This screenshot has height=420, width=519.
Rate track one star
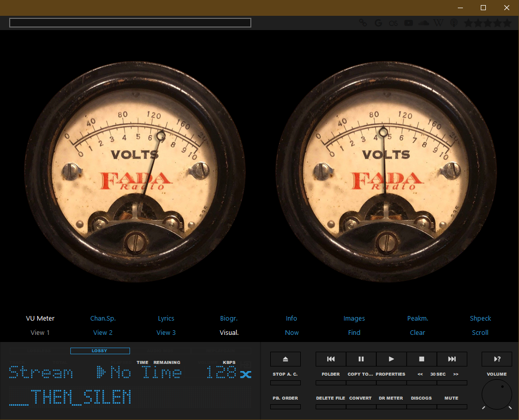point(468,23)
